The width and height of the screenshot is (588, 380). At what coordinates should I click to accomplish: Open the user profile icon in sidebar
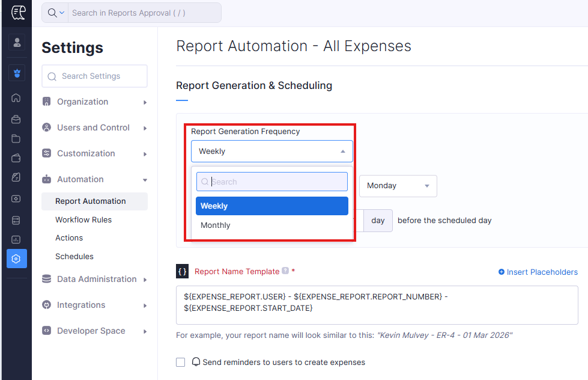[x=17, y=43]
